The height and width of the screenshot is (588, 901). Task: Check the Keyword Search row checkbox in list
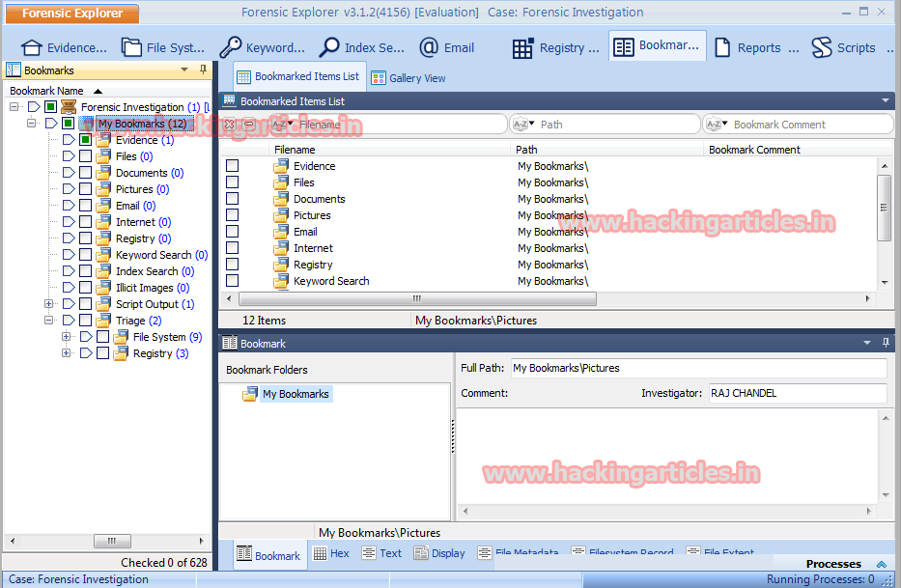232,281
